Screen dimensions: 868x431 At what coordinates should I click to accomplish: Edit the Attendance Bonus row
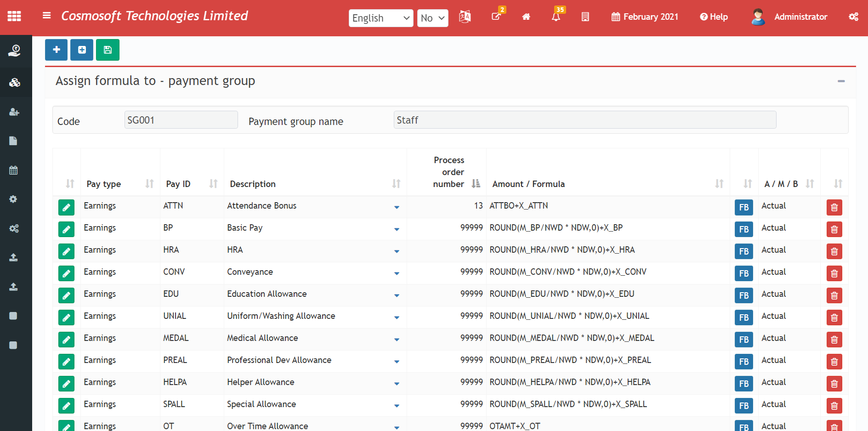pos(66,207)
